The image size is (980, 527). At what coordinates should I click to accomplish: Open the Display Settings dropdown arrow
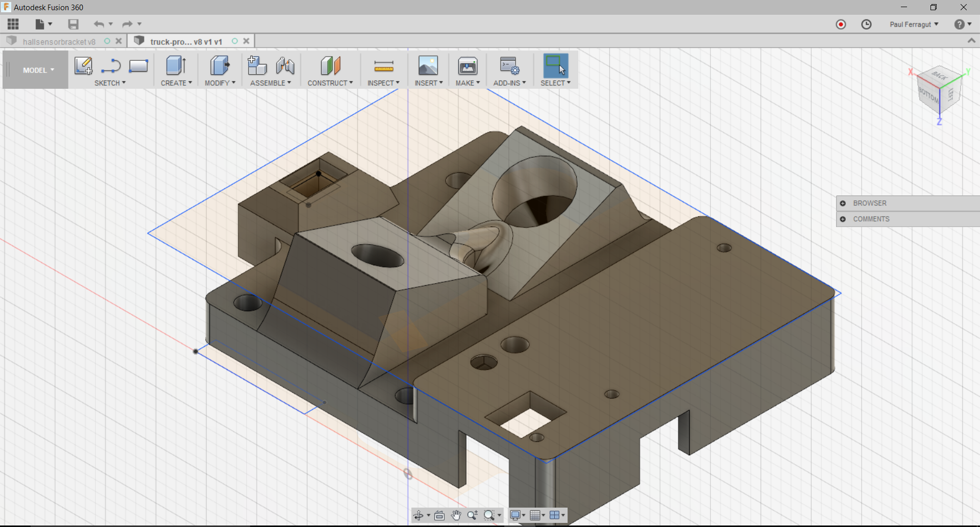(524, 515)
